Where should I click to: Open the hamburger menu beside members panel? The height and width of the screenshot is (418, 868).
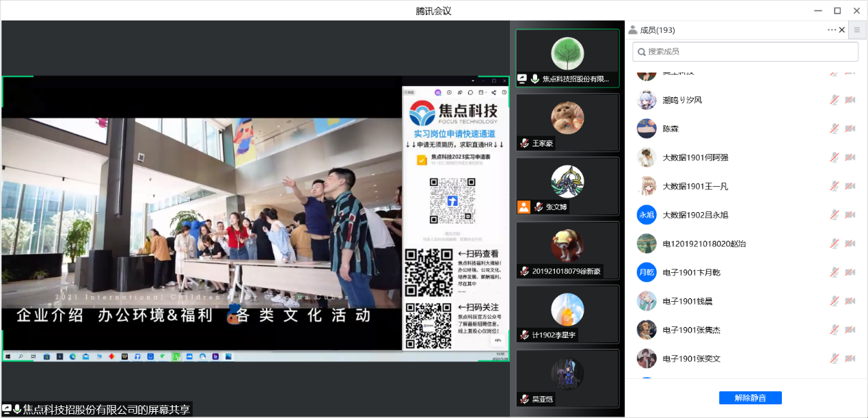[857, 30]
